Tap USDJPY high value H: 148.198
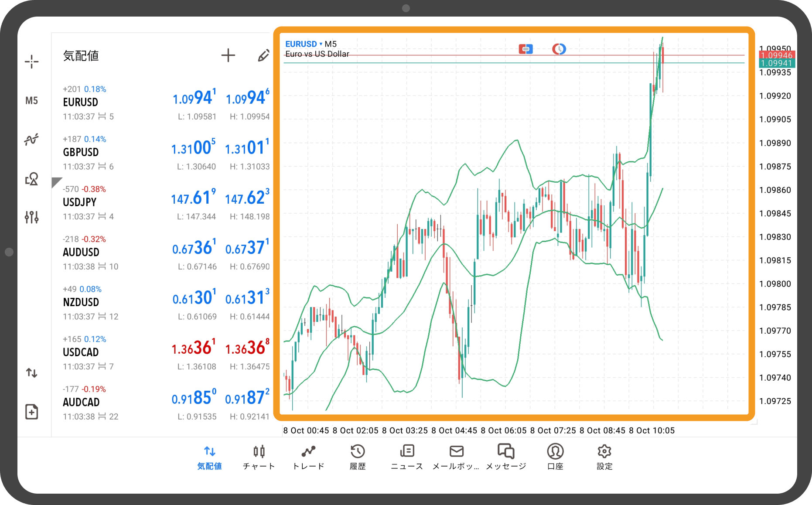 [x=250, y=216]
